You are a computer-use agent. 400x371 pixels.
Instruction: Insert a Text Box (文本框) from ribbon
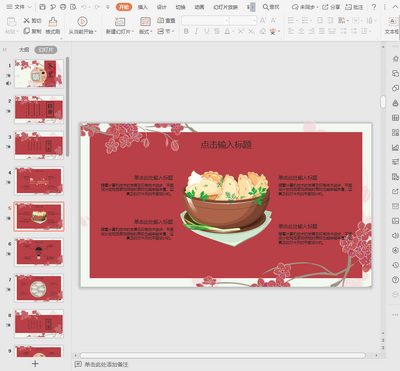pos(392,26)
